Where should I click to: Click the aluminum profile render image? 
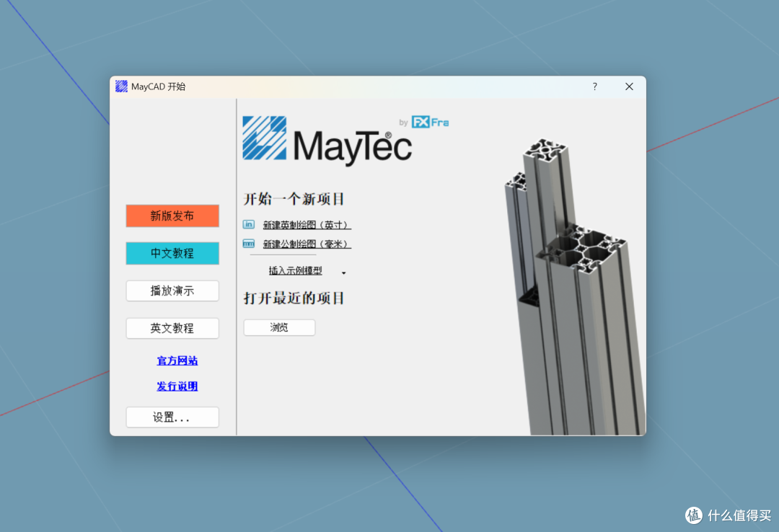[576, 287]
